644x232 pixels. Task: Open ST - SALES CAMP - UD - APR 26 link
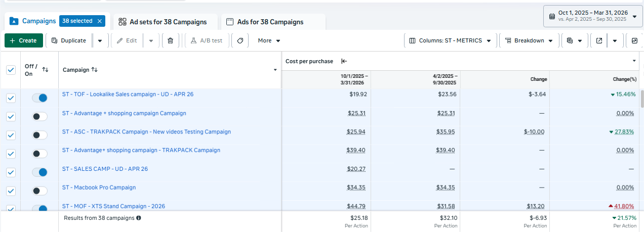click(x=105, y=169)
